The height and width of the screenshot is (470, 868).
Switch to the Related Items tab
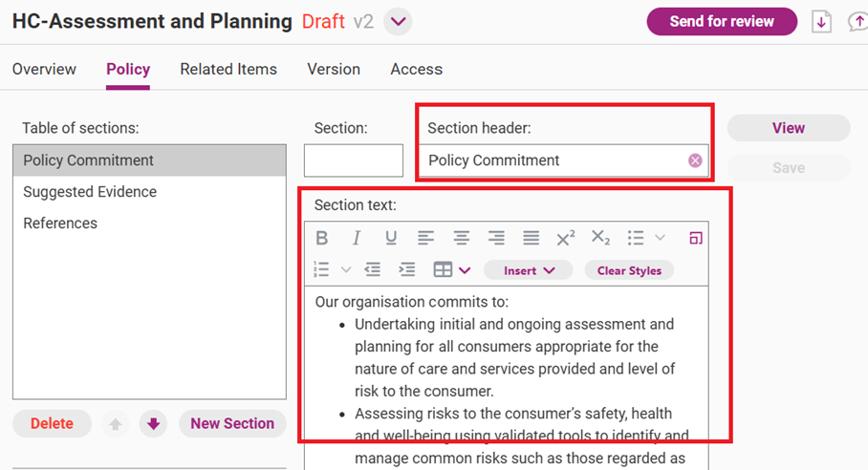228,69
